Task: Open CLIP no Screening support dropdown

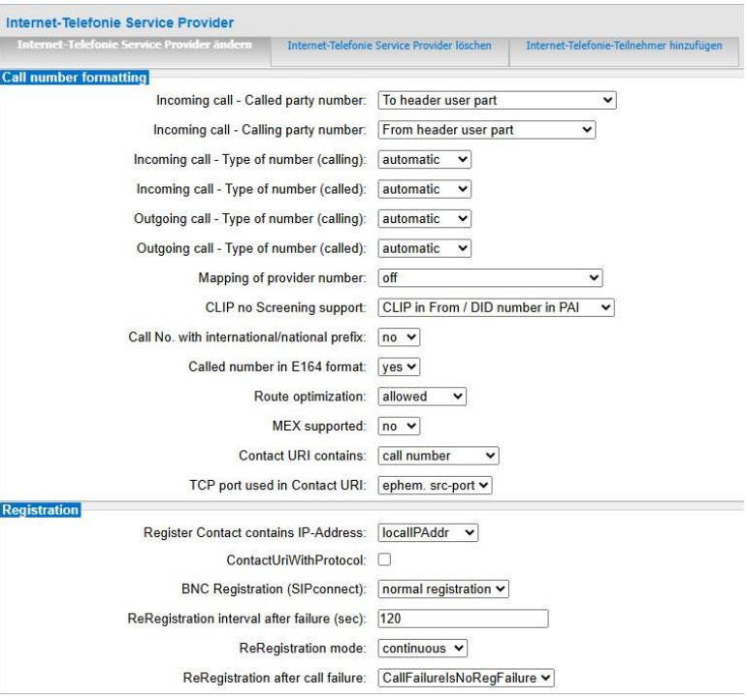Action: [496, 307]
